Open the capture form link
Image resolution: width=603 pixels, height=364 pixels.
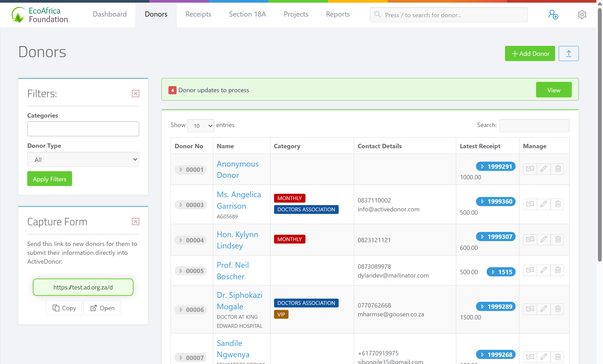click(102, 308)
